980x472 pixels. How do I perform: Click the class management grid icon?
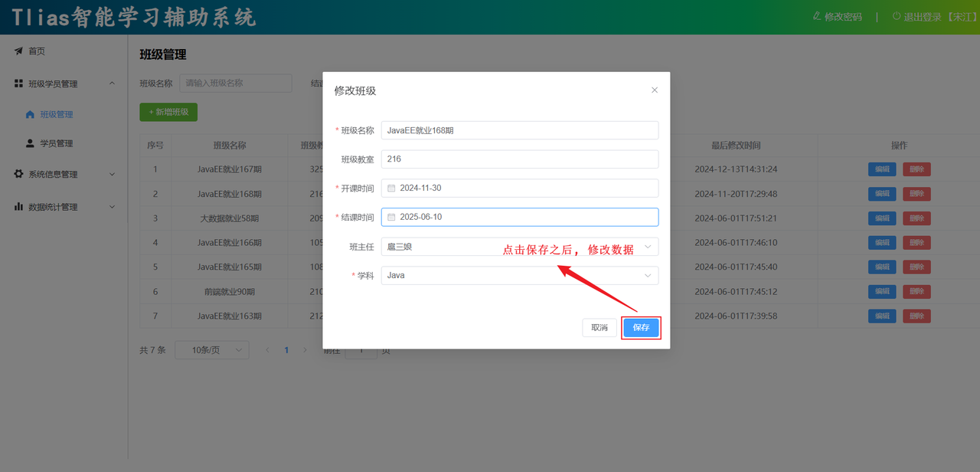[18, 84]
